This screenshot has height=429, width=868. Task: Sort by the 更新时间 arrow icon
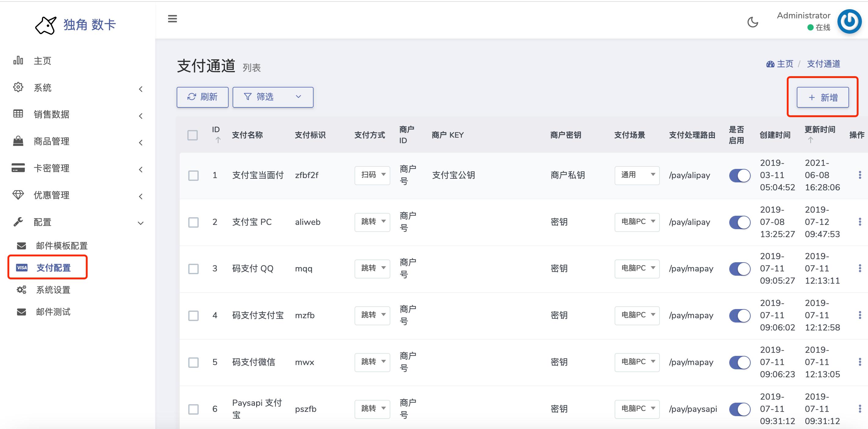[810, 140]
